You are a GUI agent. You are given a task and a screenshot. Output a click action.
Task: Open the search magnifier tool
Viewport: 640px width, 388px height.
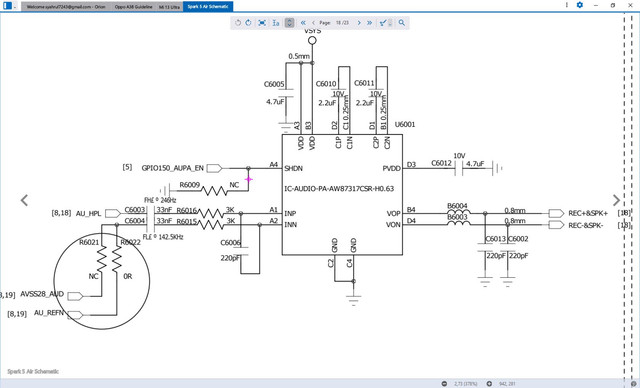402,23
